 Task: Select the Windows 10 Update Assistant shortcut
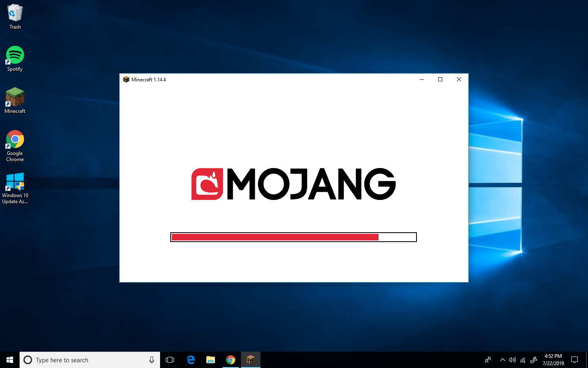click(x=15, y=188)
